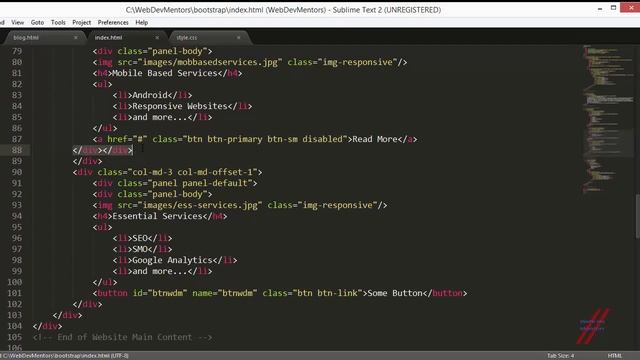640x360 pixels.
Task: Click 'Responsive Websites' list item text
Action: [180, 106]
